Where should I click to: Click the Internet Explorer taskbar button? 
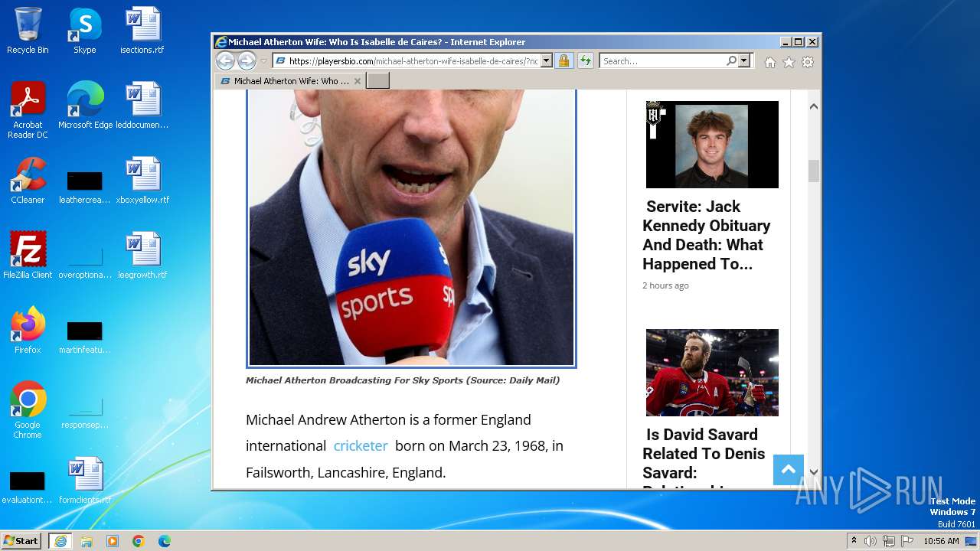60,541
